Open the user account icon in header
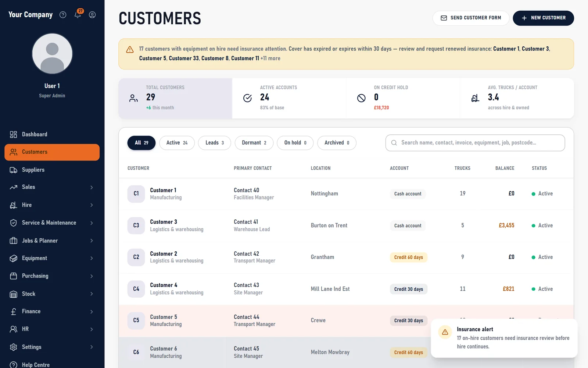Screen dimensions: 588x368 (92, 15)
